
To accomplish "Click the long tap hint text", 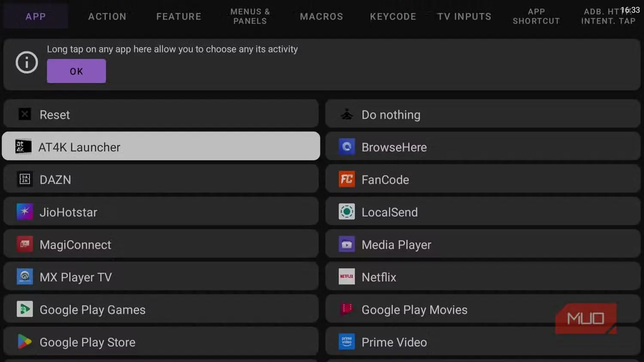I will click(172, 49).
